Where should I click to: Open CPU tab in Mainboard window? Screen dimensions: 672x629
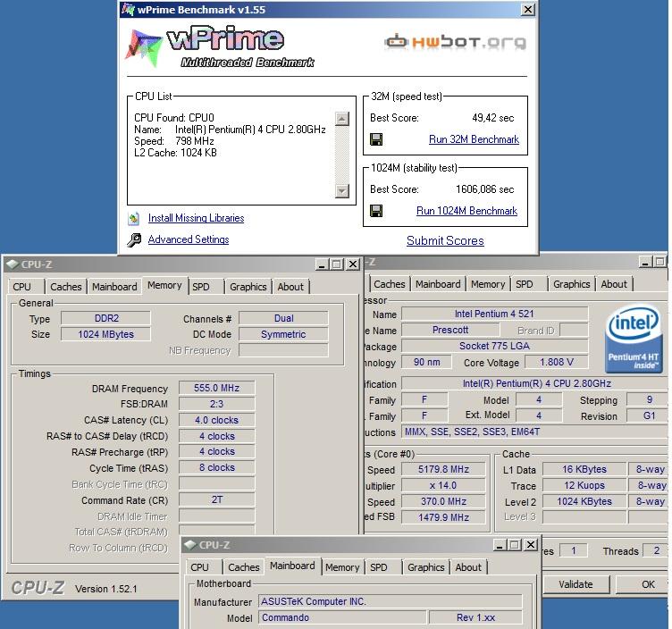tap(204, 567)
